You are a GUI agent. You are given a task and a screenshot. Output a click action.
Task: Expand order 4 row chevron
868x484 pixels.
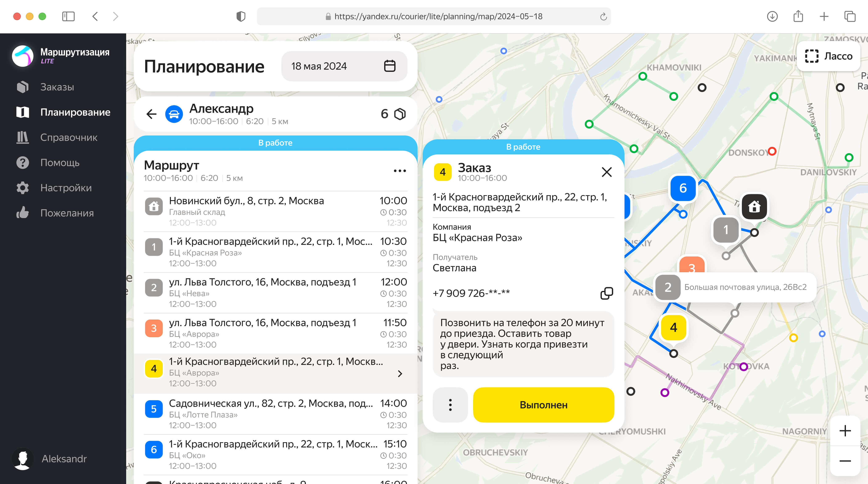(400, 374)
